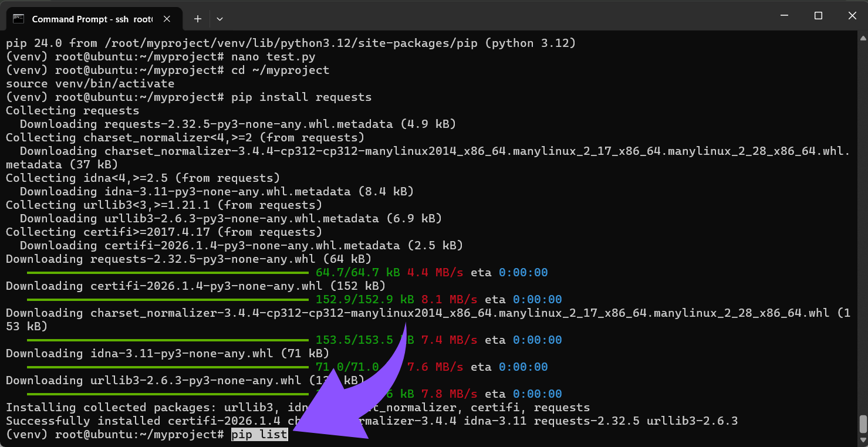This screenshot has height=447, width=868.
Task: Maximize the terminal window
Action: 818,16
